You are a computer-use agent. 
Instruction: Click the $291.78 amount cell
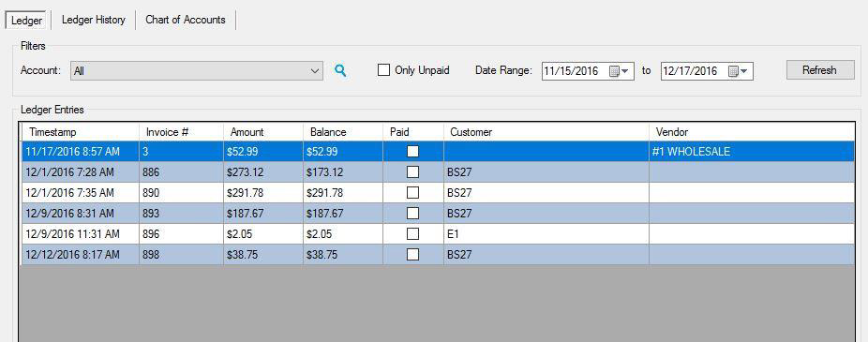click(263, 193)
